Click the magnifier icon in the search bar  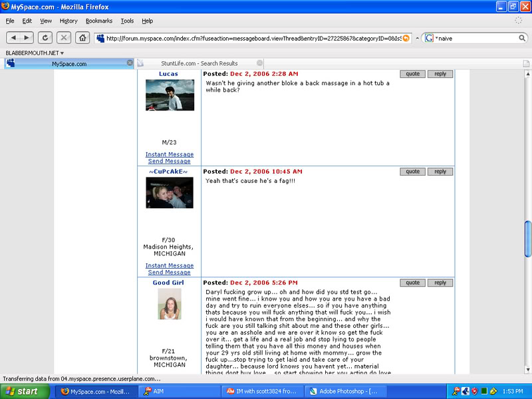(x=523, y=38)
